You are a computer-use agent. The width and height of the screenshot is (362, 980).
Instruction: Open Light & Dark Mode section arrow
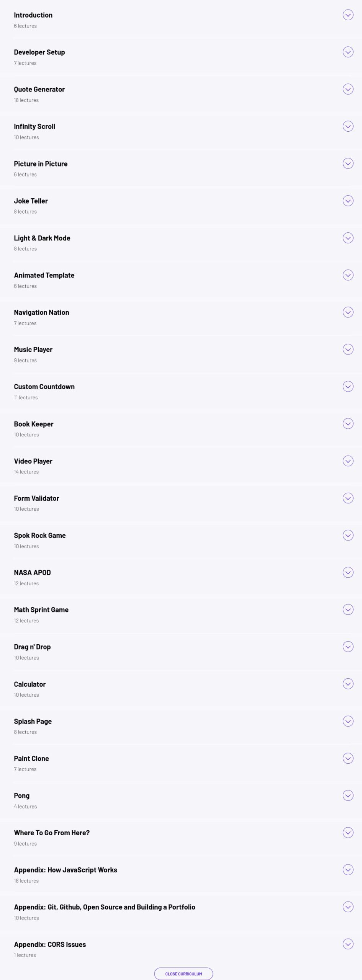(x=348, y=238)
